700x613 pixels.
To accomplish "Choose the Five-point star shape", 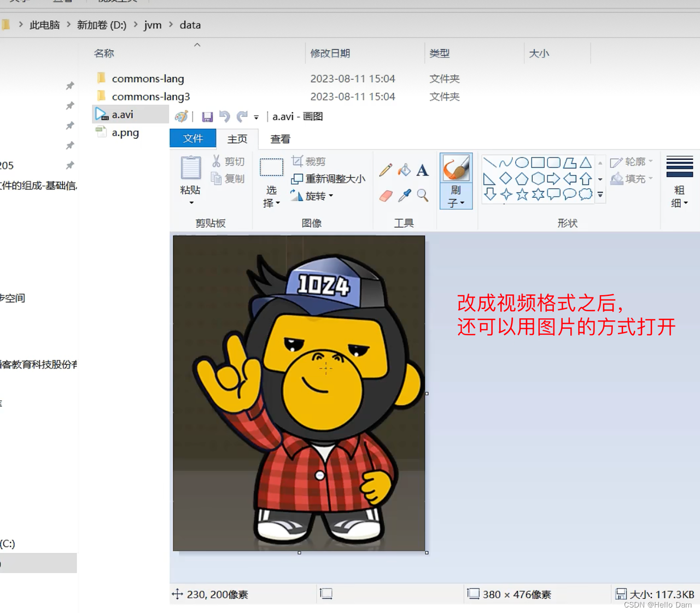I will [522, 194].
